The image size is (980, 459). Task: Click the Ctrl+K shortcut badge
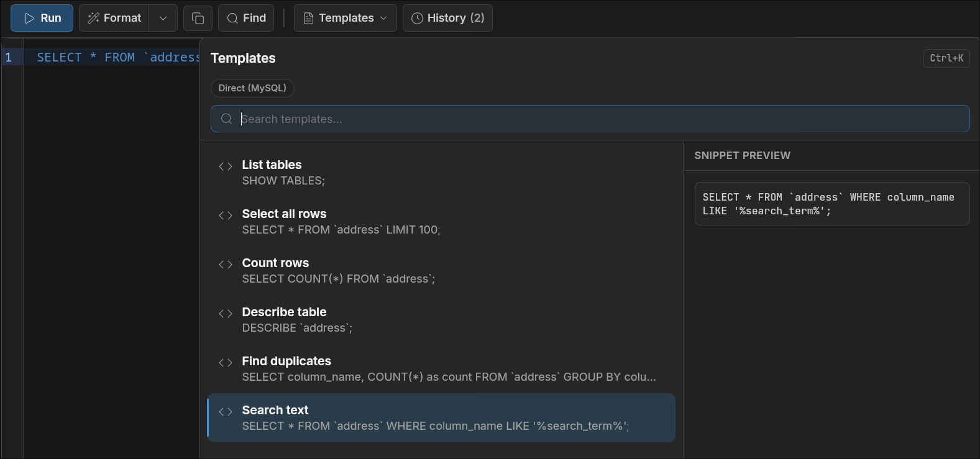click(x=946, y=58)
